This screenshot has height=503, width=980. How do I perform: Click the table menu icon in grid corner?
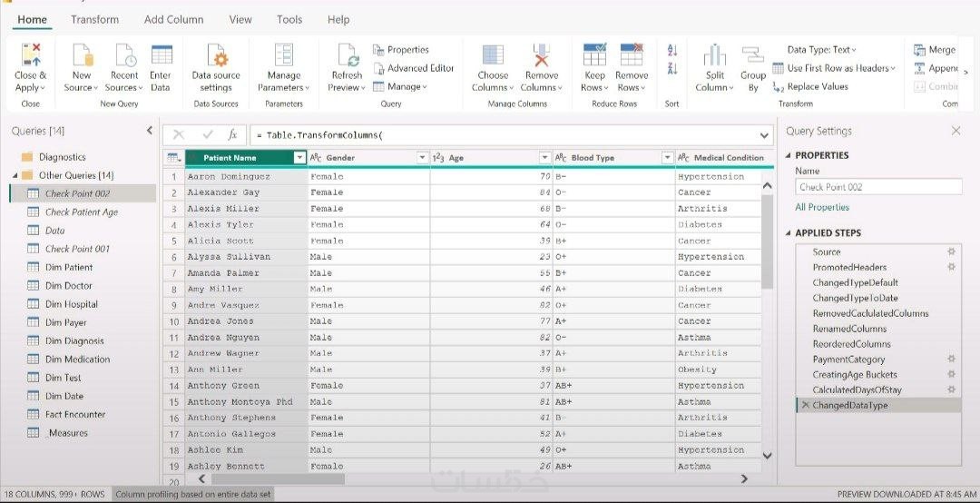(x=173, y=158)
